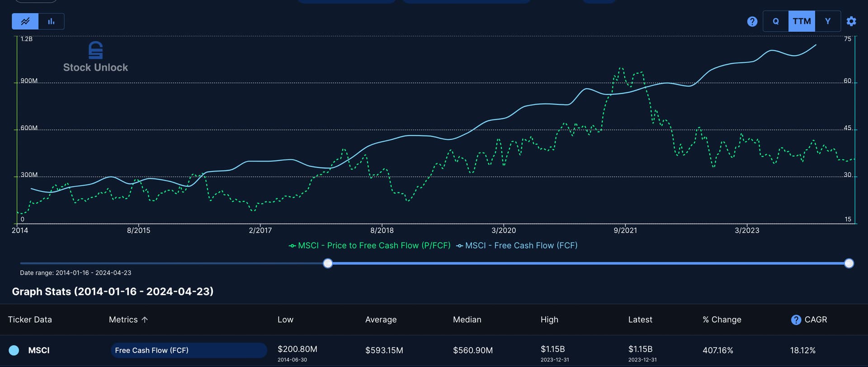Viewport: 868px width, 367px height.
Task: Click the MSCI blue circle indicator
Action: 14,350
